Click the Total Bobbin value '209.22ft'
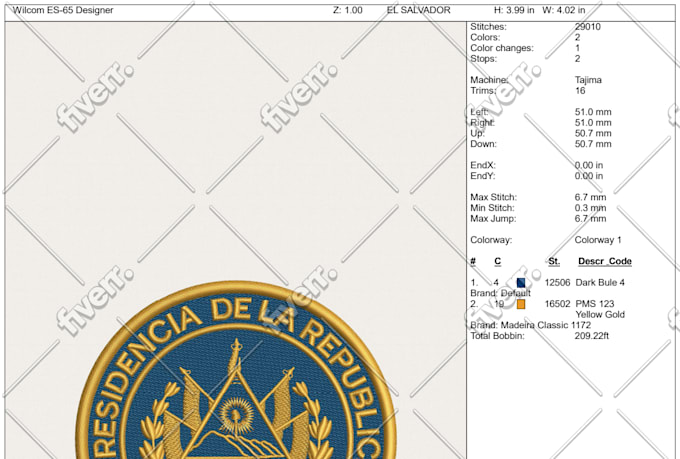680x459 pixels. pyautogui.click(x=592, y=336)
